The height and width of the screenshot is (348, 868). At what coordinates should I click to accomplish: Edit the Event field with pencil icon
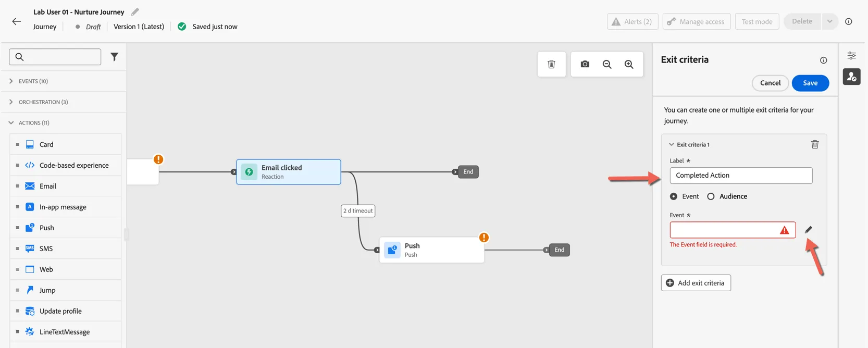(x=808, y=230)
